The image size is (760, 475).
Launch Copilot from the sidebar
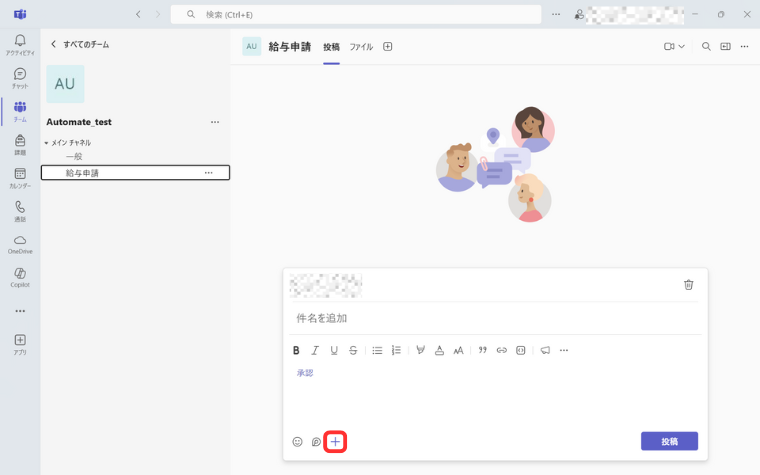20,276
